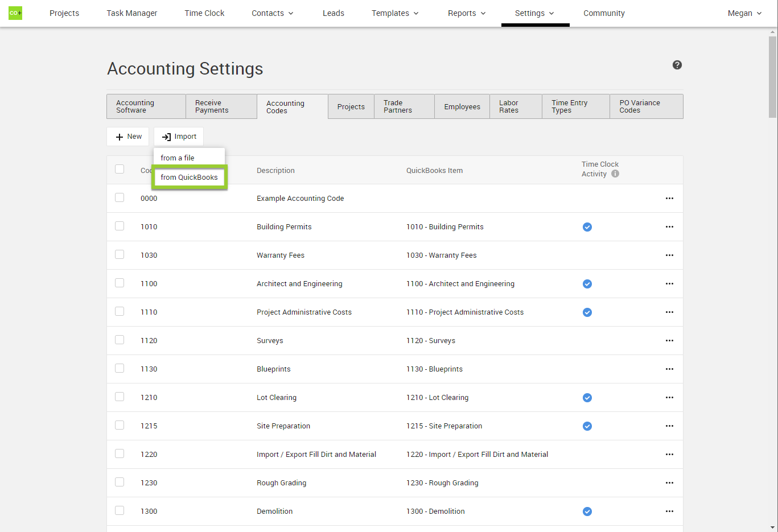778x532 pixels.
Task: Click the CoConstruct logo icon
Action: coord(15,13)
